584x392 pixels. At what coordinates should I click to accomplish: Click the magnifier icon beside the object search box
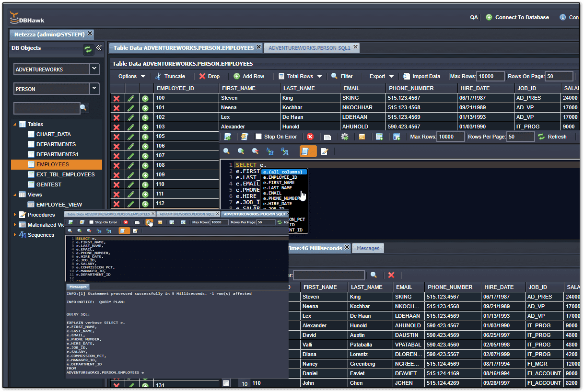83,108
